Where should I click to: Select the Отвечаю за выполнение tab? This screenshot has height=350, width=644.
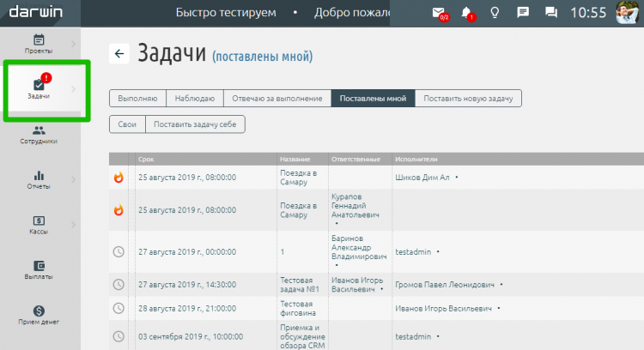[278, 99]
